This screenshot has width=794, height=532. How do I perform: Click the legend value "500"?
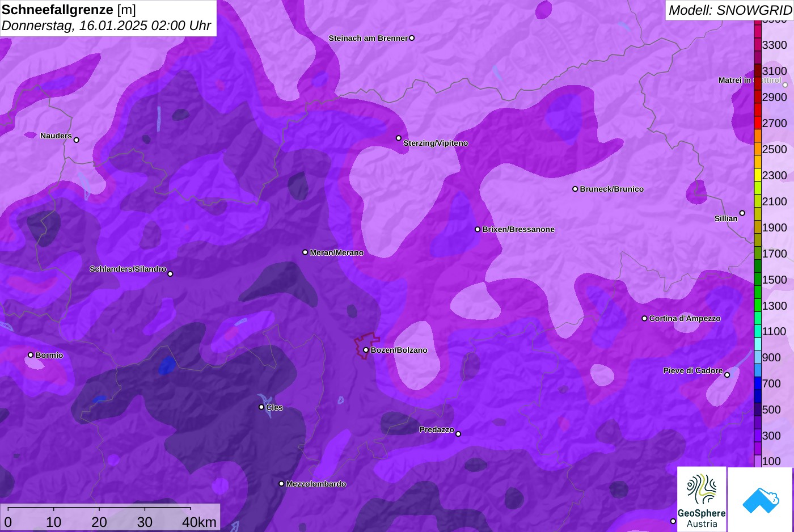point(771,409)
